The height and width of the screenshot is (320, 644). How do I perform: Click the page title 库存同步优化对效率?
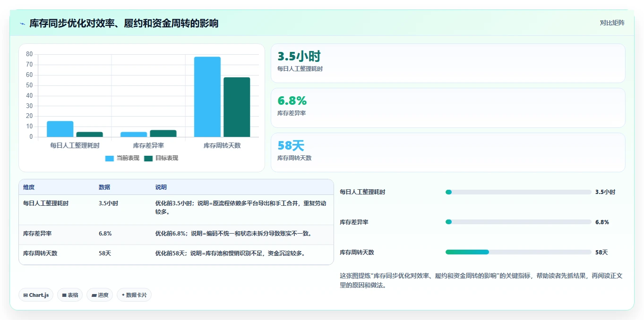point(124,23)
